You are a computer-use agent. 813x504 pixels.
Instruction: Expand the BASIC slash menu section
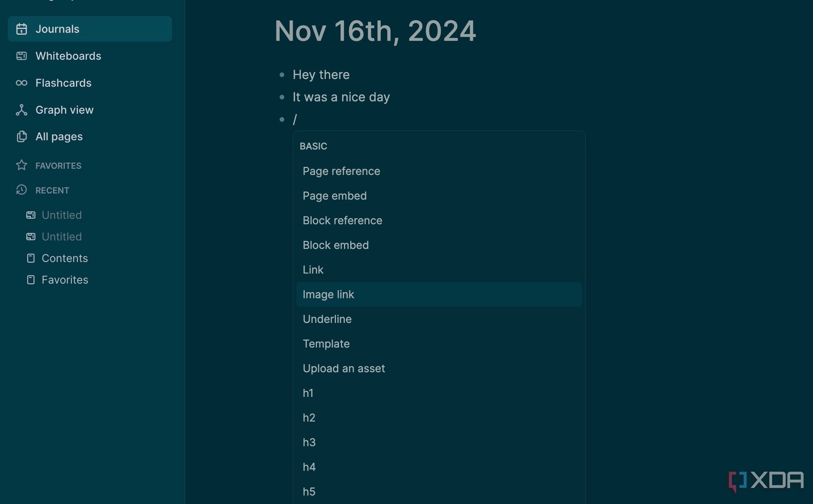313,146
